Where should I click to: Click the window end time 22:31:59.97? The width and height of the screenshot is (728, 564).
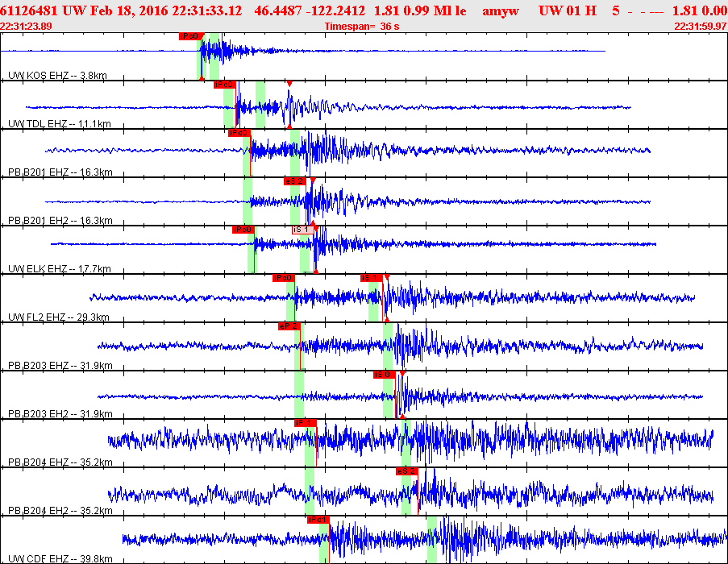(700, 27)
